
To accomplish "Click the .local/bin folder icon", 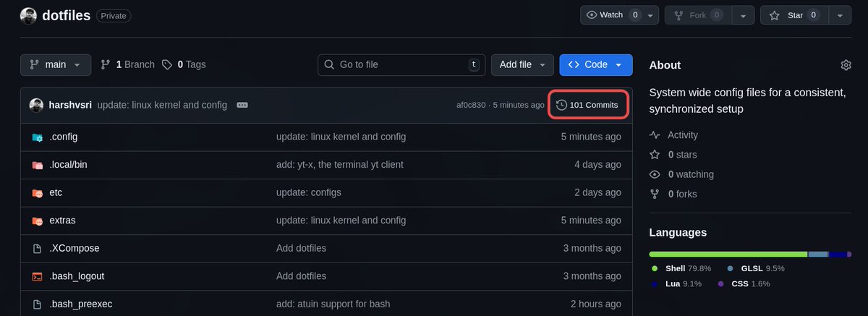I will point(37,165).
